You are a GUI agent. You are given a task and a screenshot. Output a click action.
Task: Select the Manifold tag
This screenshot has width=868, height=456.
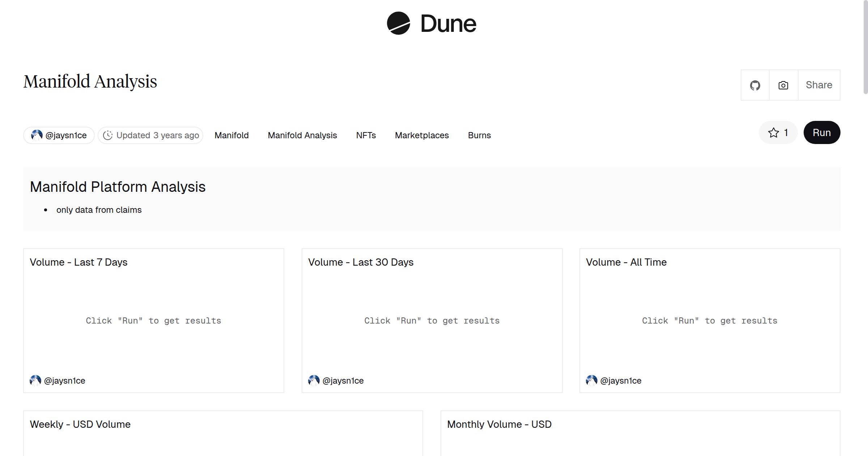[x=231, y=135]
